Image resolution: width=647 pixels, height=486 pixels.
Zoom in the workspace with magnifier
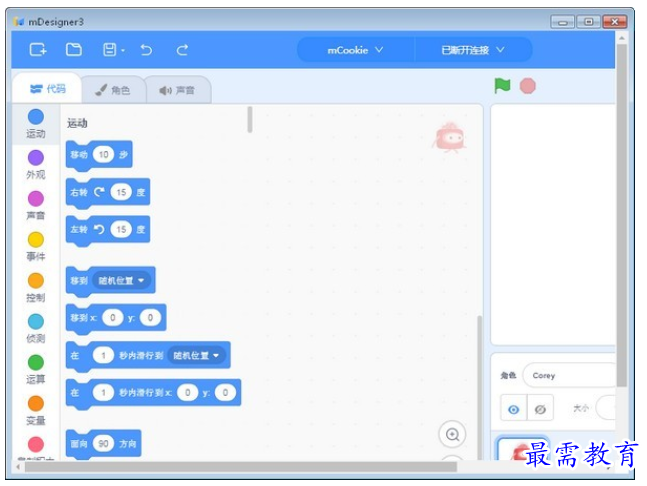452,434
